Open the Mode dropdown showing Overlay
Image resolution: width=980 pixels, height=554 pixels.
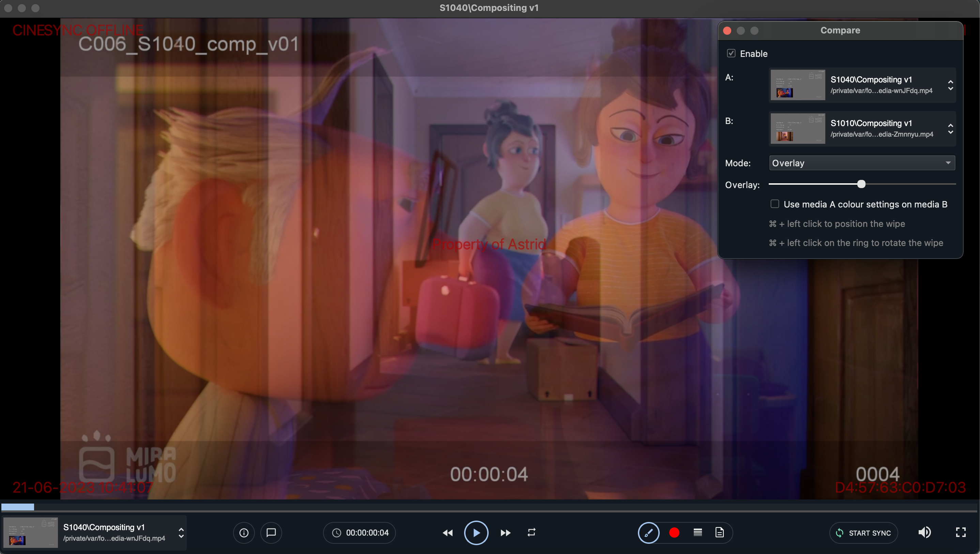[862, 163]
